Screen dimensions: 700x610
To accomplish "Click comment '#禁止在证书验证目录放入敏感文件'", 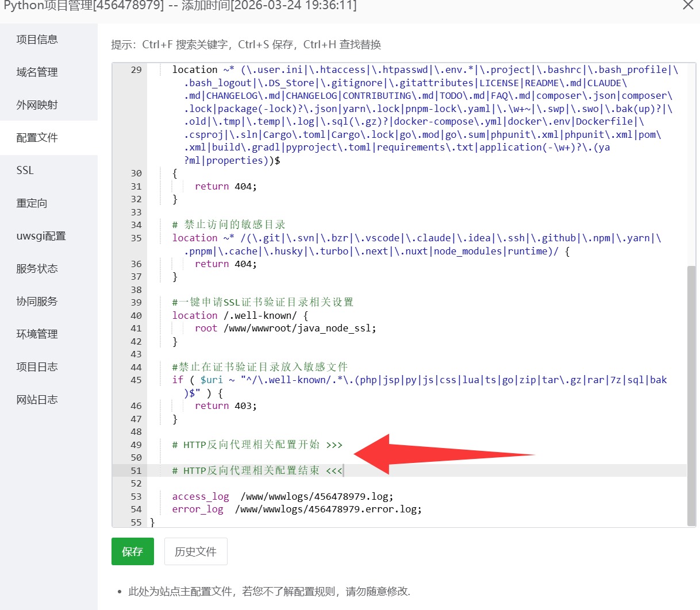I will pyautogui.click(x=260, y=367).
